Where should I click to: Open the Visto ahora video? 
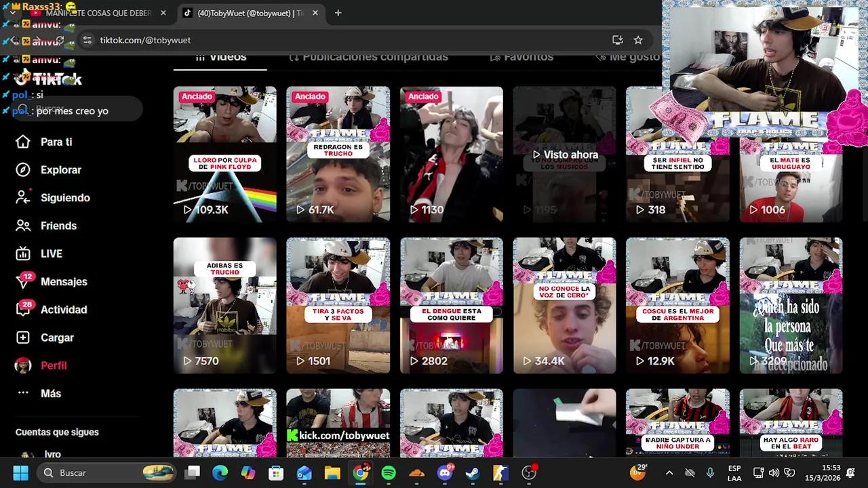564,154
